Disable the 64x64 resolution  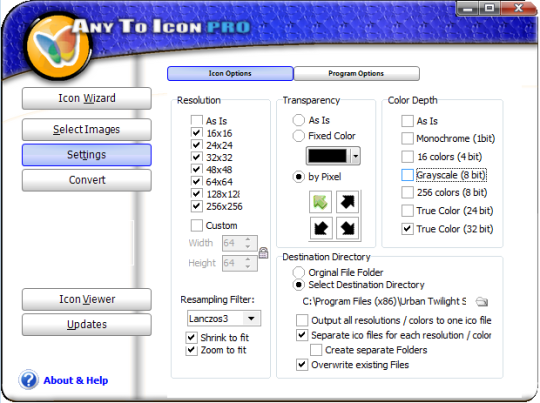(196, 182)
